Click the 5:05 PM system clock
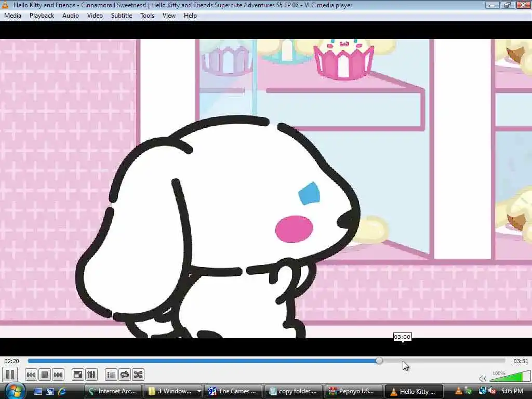532x399 pixels. point(512,391)
